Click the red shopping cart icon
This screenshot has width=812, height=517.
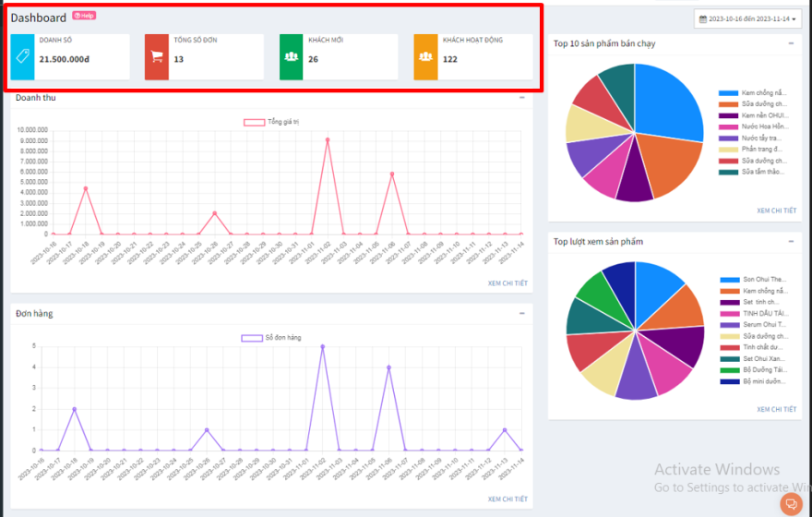[x=157, y=56]
